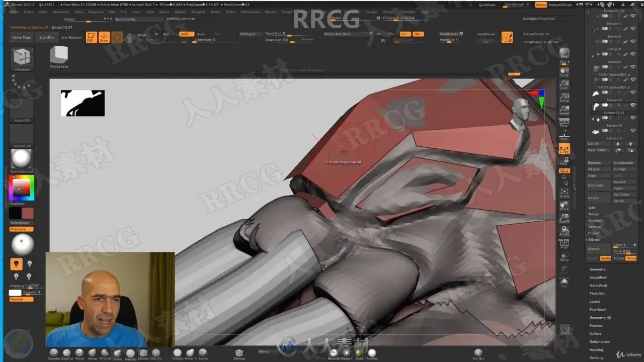Activate the Draw mode icon
The width and height of the screenshot is (644, 362).
tap(104, 37)
